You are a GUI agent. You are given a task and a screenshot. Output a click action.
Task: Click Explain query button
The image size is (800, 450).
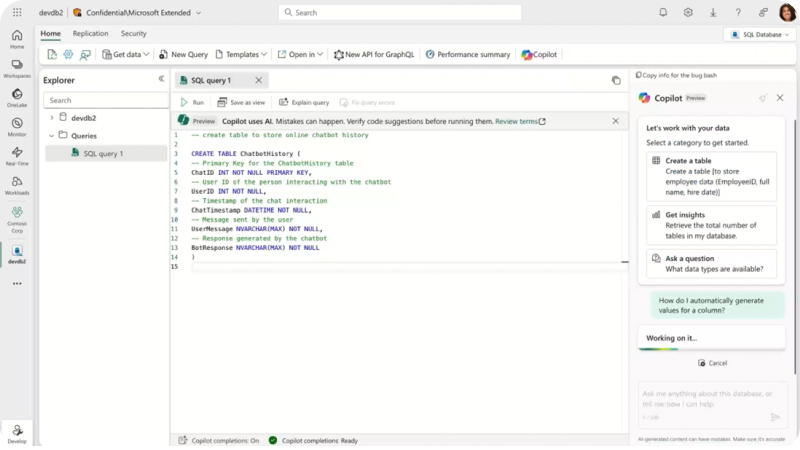pos(304,103)
